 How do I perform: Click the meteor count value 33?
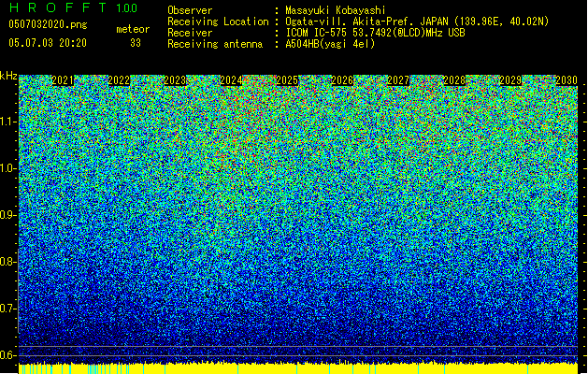136,43
